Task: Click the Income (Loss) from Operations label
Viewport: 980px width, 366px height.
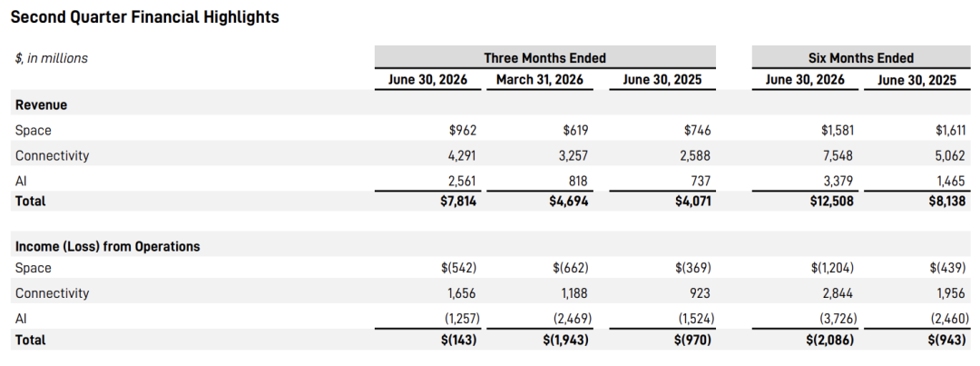Action: pyautogui.click(x=107, y=246)
